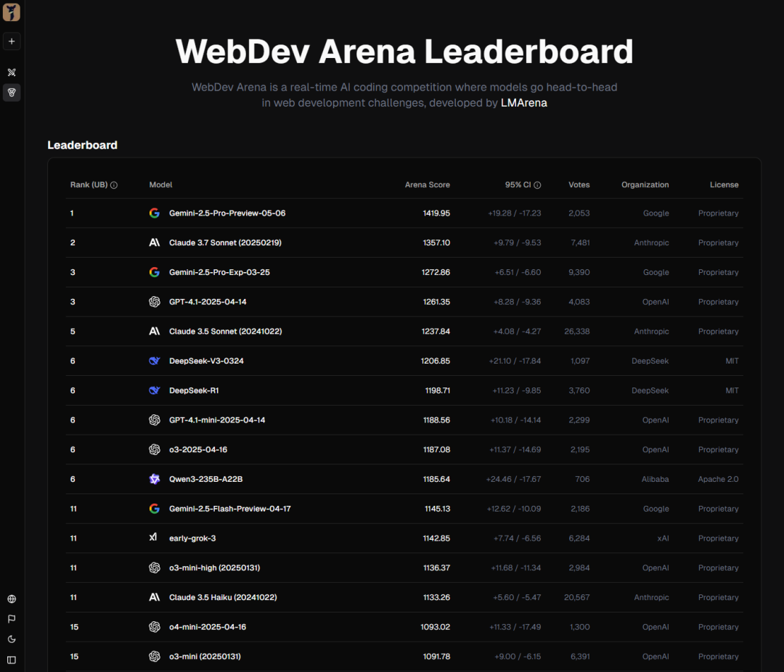Viewport: 784px width, 672px height.
Task: Click the LMArena logo in the sidebar
Action: coord(12,12)
